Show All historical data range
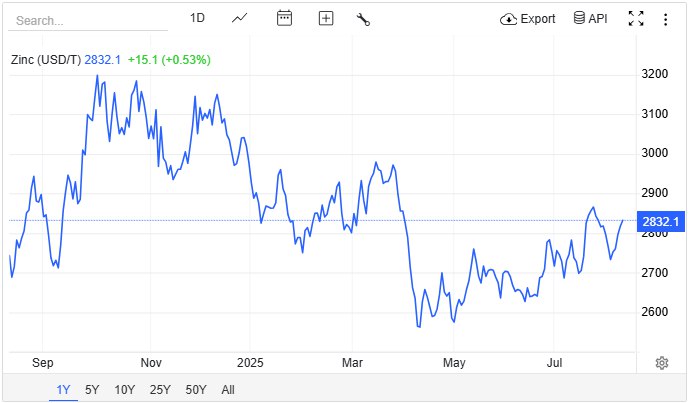Image resolution: width=689 pixels, height=403 pixels. click(228, 390)
